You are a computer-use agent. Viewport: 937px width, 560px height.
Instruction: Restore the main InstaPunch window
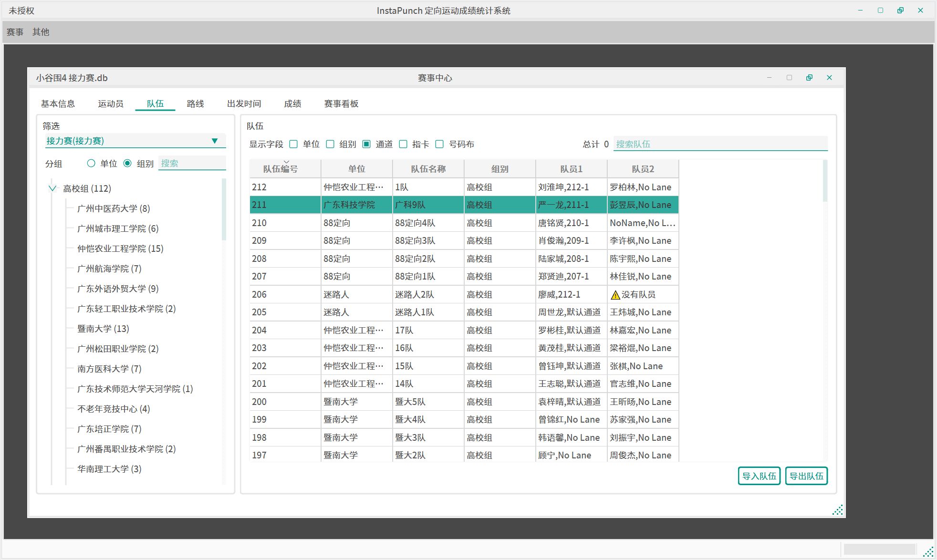tap(900, 10)
